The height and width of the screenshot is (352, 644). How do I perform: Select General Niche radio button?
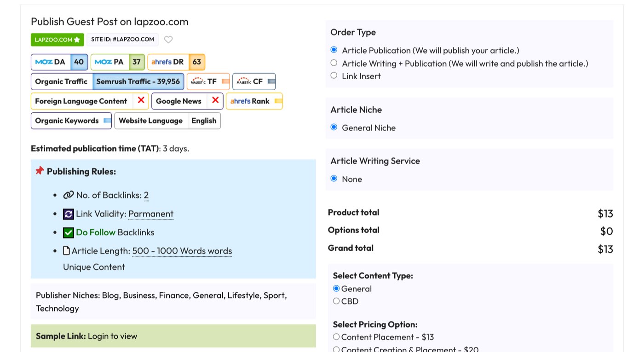(334, 127)
